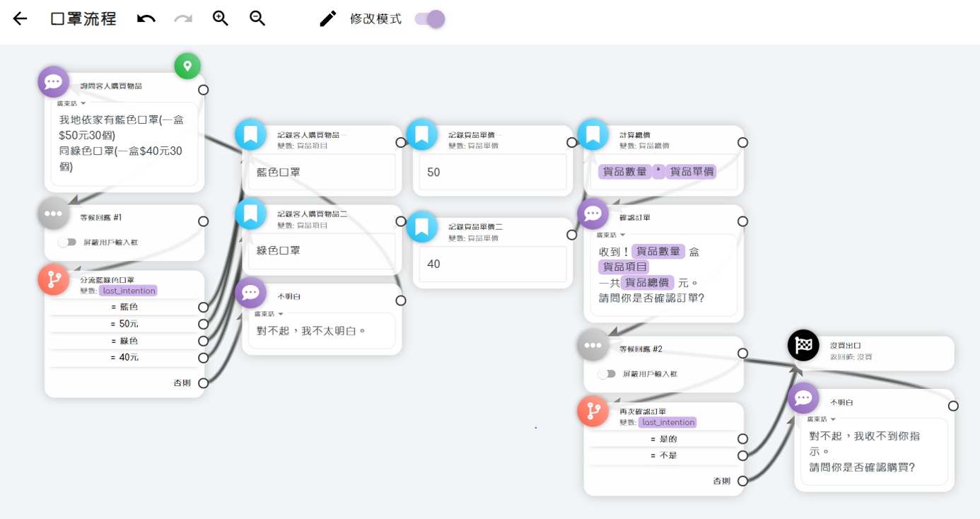
Task: Click the last_intention variable chip in 再次確認訂單
Action: tap(667, 422)
